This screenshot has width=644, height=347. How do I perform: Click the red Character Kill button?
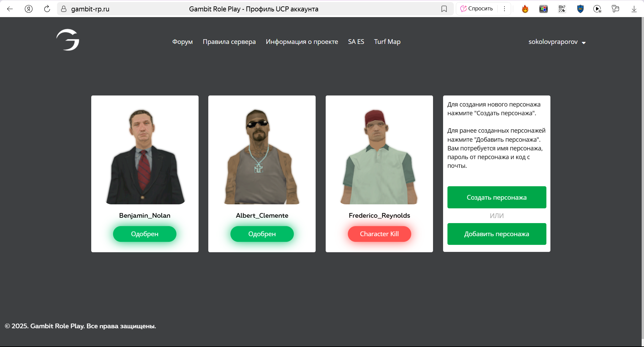379,234
